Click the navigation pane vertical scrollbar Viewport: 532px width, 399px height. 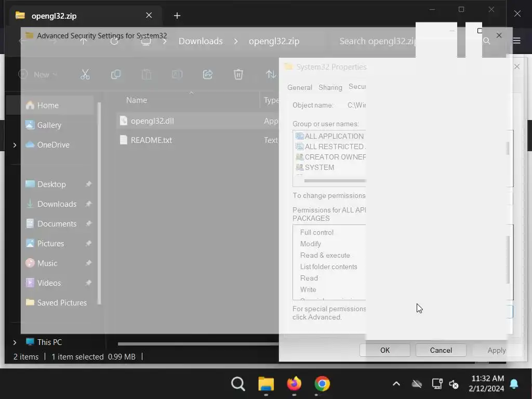99,204
